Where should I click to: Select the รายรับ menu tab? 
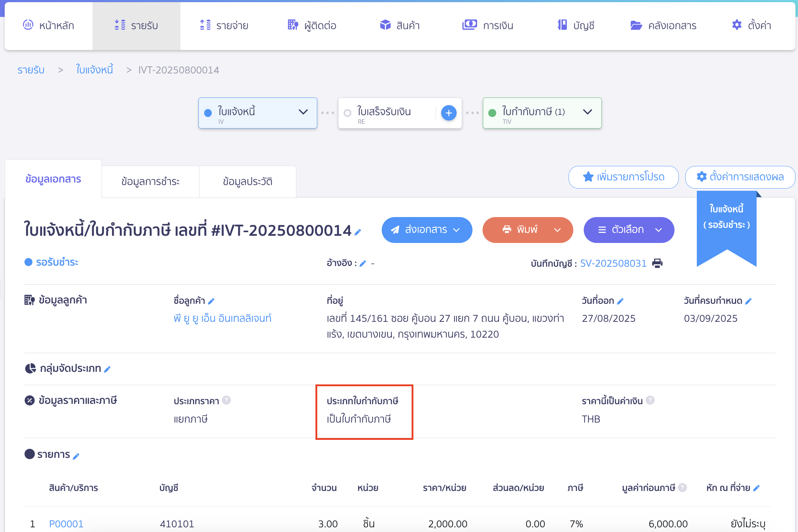(136, 26)
